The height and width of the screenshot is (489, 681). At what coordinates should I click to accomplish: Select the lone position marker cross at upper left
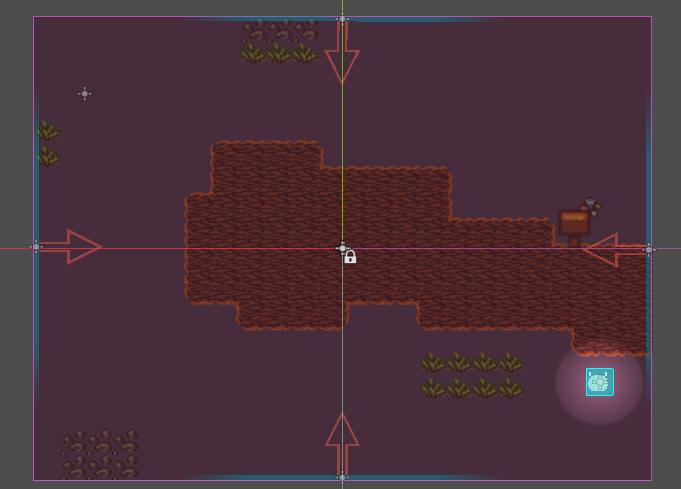[85, 94]
